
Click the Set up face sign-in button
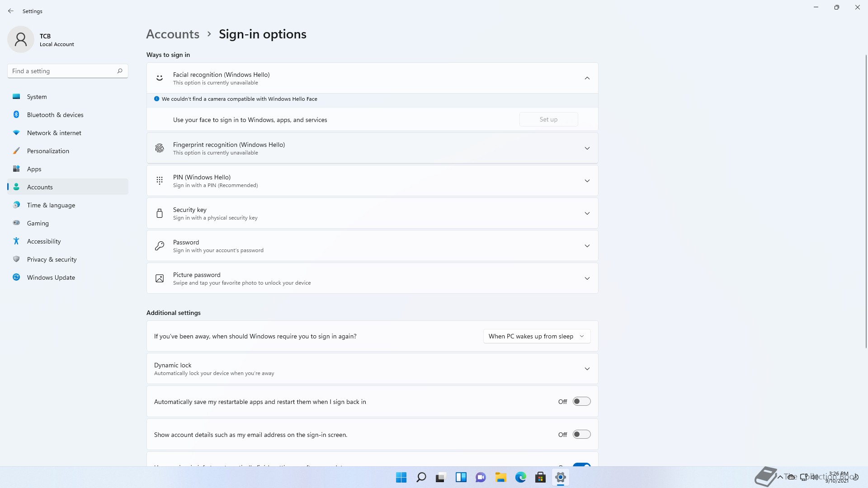[x=548, y=119]
